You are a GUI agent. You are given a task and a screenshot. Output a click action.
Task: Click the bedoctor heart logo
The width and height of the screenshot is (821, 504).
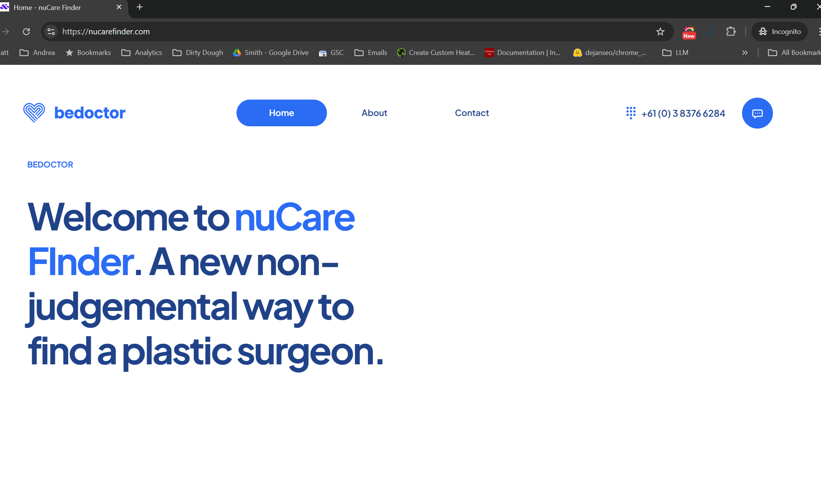click(x=34, y=113)
